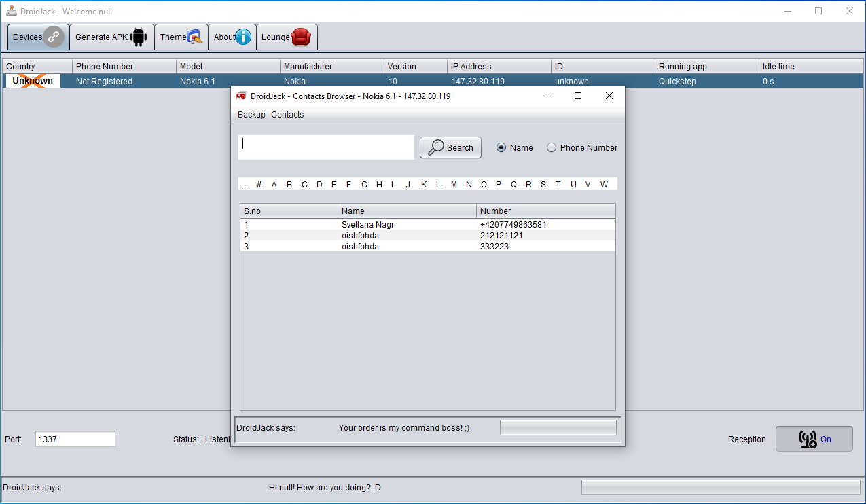
Task: Filter contacts by letter K
Action: (424, 184)
